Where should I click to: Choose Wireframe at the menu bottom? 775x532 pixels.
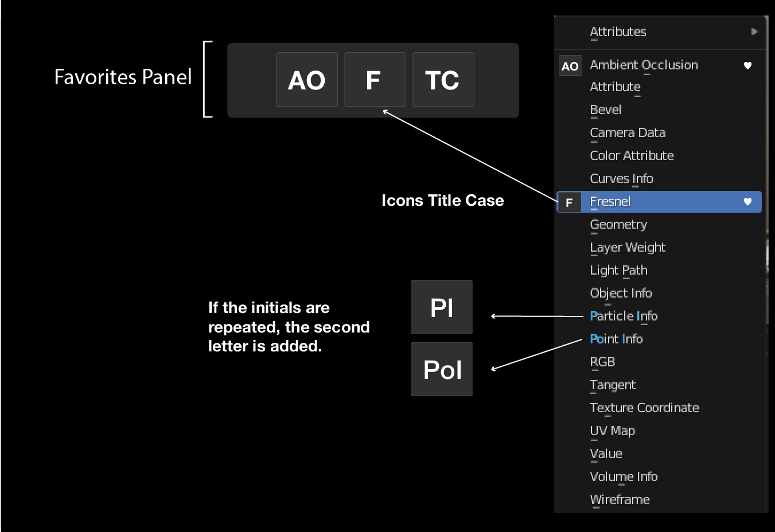tap(660, 499)
